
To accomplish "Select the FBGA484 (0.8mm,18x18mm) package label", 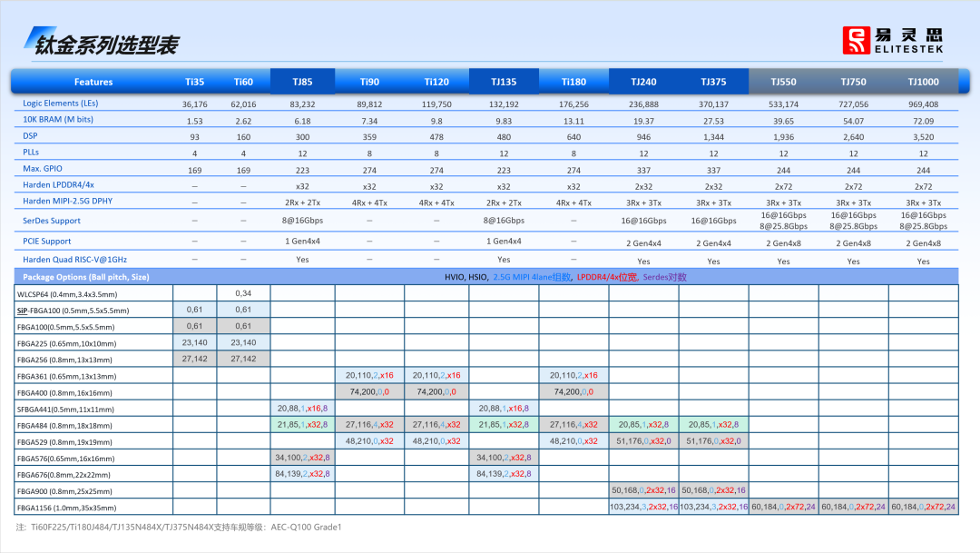I will point(64,425).
